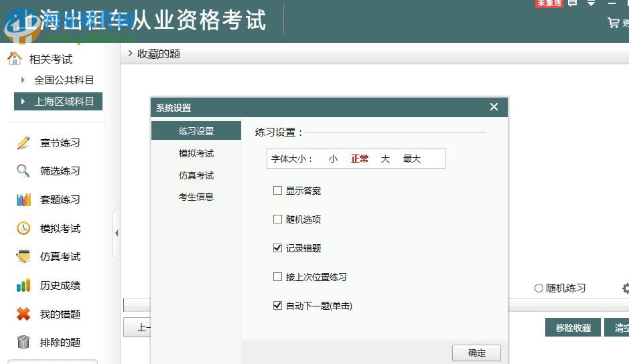
Task: Click the 字体大小： label
Action: tap(291, 159)
